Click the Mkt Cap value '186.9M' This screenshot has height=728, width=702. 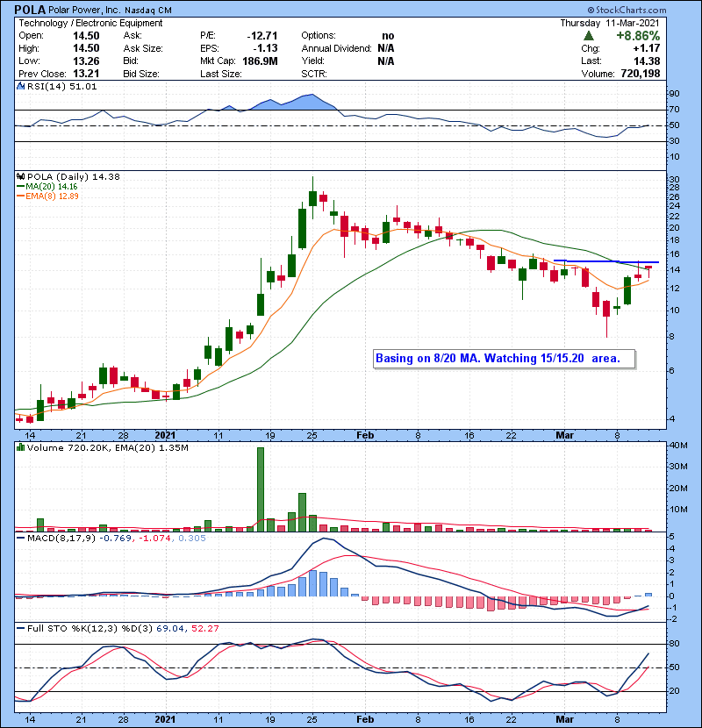260,61
